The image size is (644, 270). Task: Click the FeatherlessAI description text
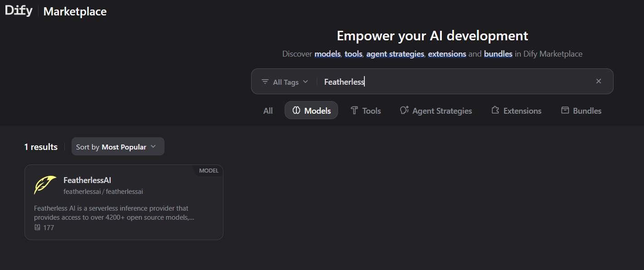point(114,213)
